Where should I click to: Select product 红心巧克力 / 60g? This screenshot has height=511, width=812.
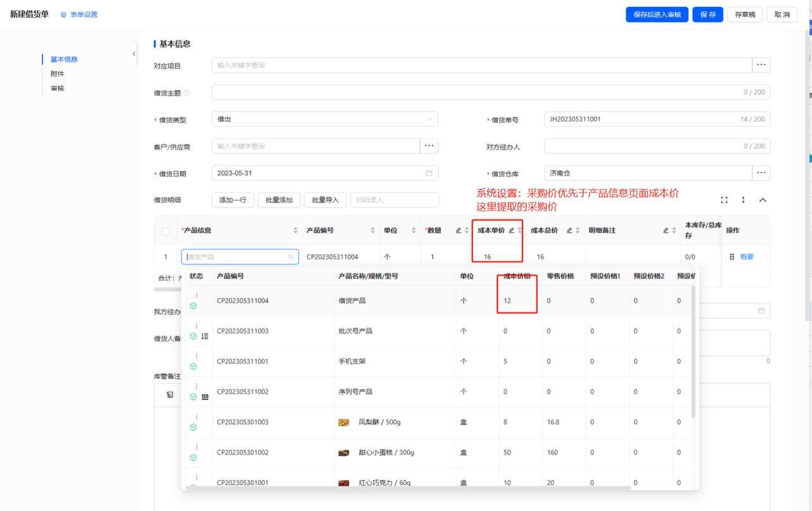(x=384, y=482)
